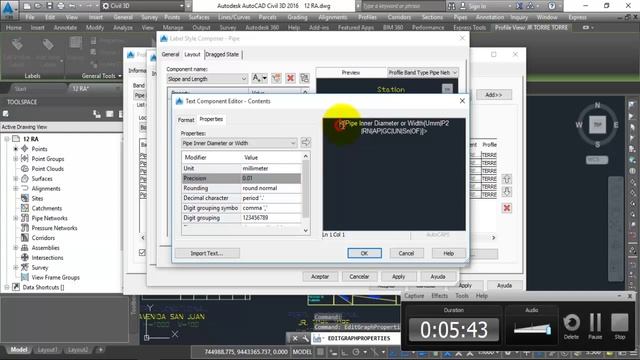
Task: Open the Corridors menu
Action: (399, 17)
